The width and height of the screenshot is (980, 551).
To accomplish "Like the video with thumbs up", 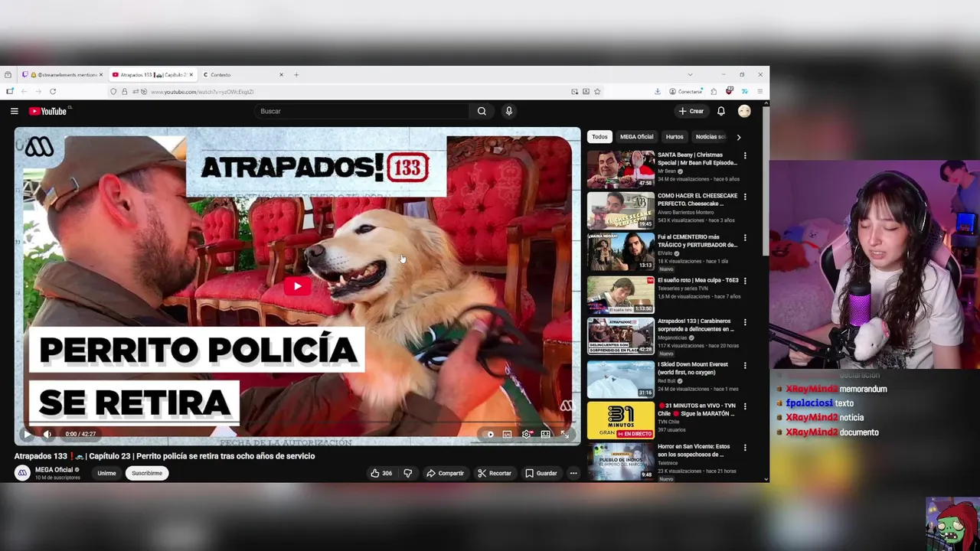I will (381, 473).
